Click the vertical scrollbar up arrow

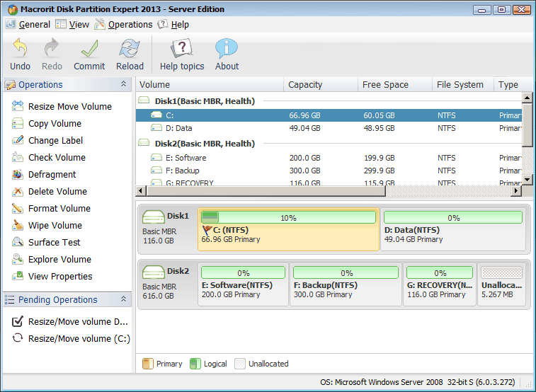point(527,98)
